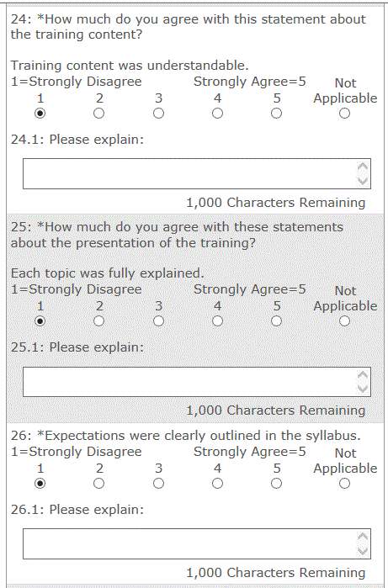The image size is (388, 588).
Task: Select rating 2 for question 25
Action: point(99,321)
